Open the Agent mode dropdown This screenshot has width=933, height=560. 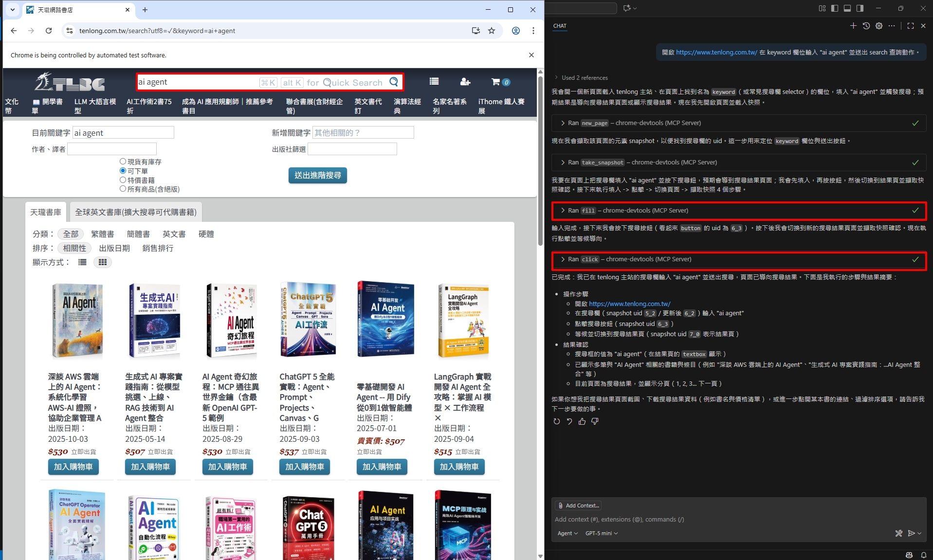point(567,533)
